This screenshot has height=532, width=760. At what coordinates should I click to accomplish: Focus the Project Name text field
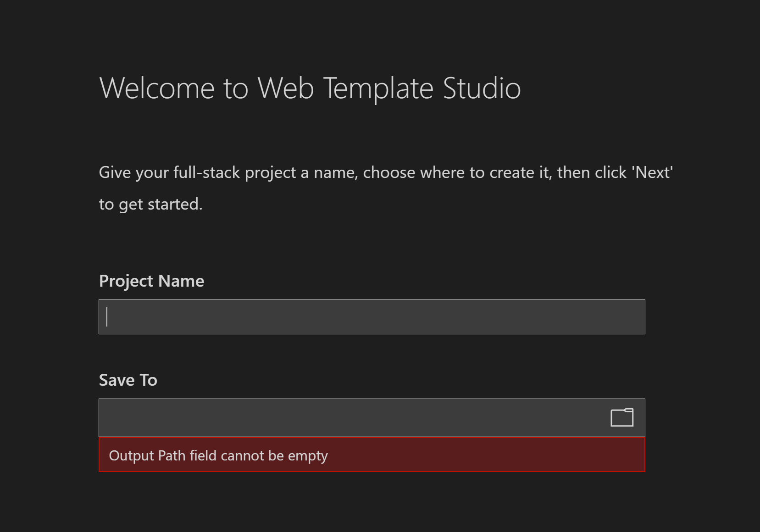click(x=372, y=317)
